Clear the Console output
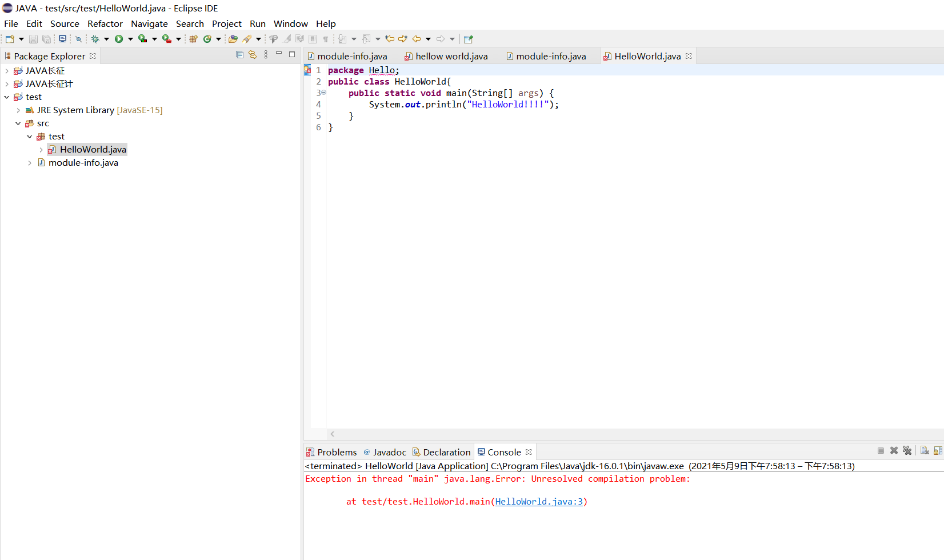The width and height of the screenshot is (944, 560). (x=925, y=451)
